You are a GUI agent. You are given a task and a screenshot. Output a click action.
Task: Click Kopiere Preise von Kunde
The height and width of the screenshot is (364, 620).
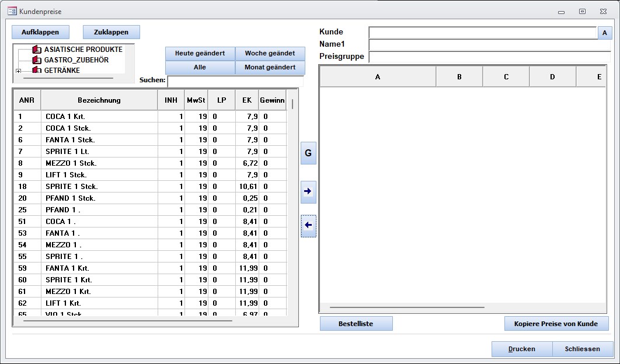point(556,324)
